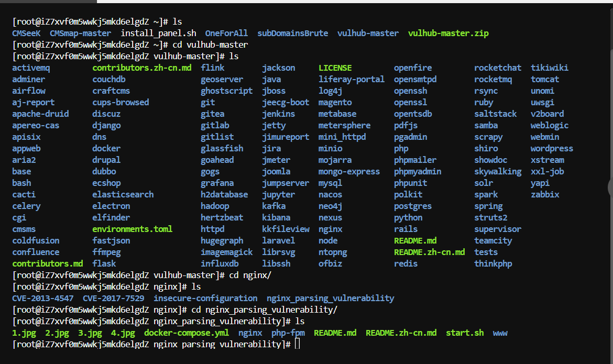The width and height of the screenshot is (613, 364).
Task: Click the shiro directory name
Action: pos(486,149)
